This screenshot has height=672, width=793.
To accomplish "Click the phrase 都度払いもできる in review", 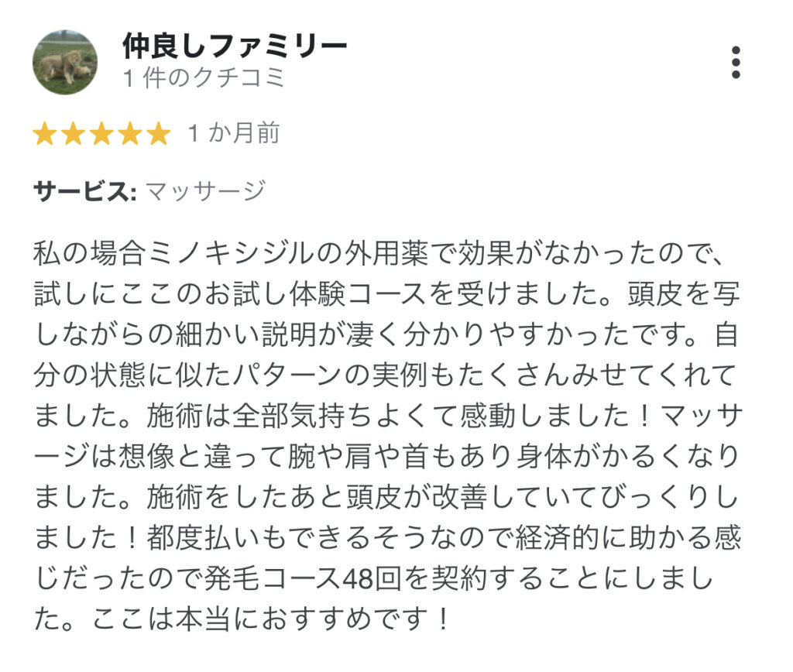I will pyautogui.click(x=260, y=537).
